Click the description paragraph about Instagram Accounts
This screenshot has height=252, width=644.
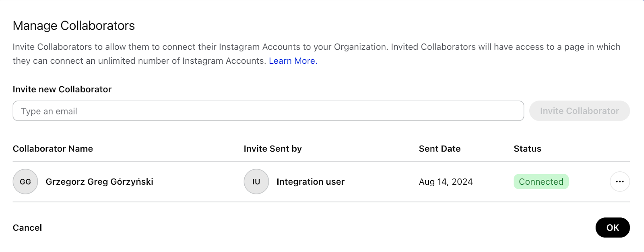pos(316,54)
